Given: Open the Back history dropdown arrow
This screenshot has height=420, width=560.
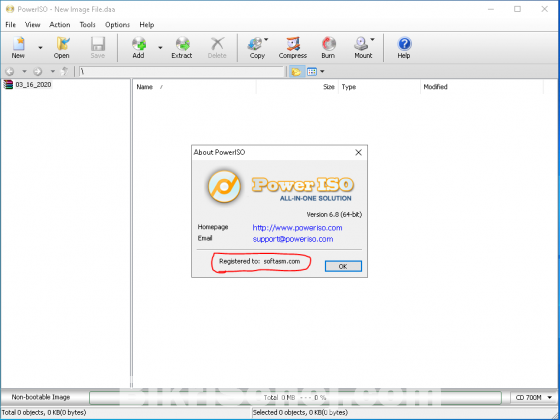Looking at the screenshot, I should click(x=24, y=71).
